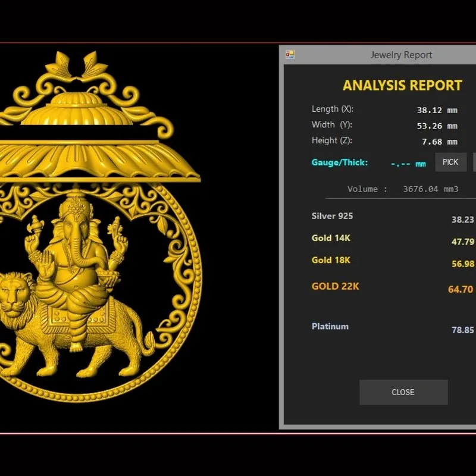Screen dimensions: 476x476
Task: Close the Analysis Report dialog with CLOSE
Action: [x=403, y=392]
